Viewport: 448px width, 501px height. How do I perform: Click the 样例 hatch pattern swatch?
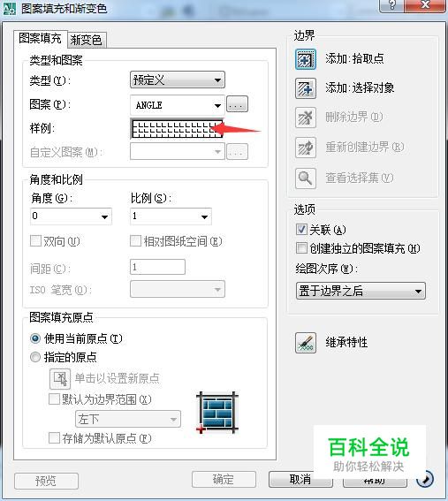[x=178, y=129]
